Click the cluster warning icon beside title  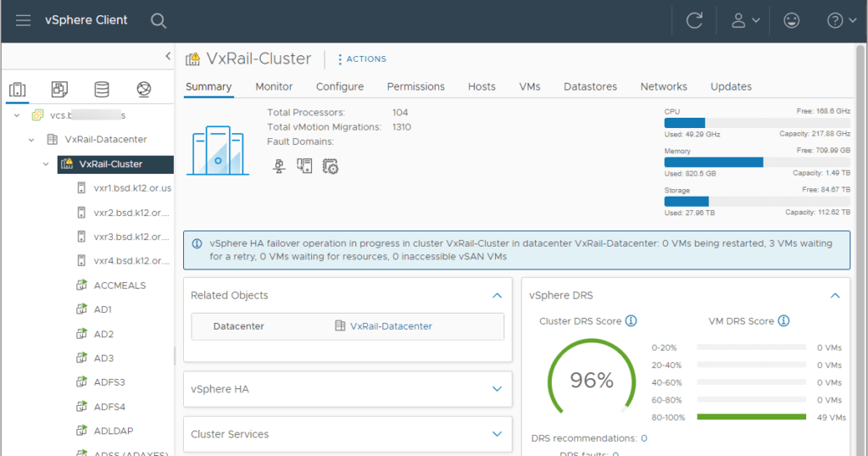[192, 59]
